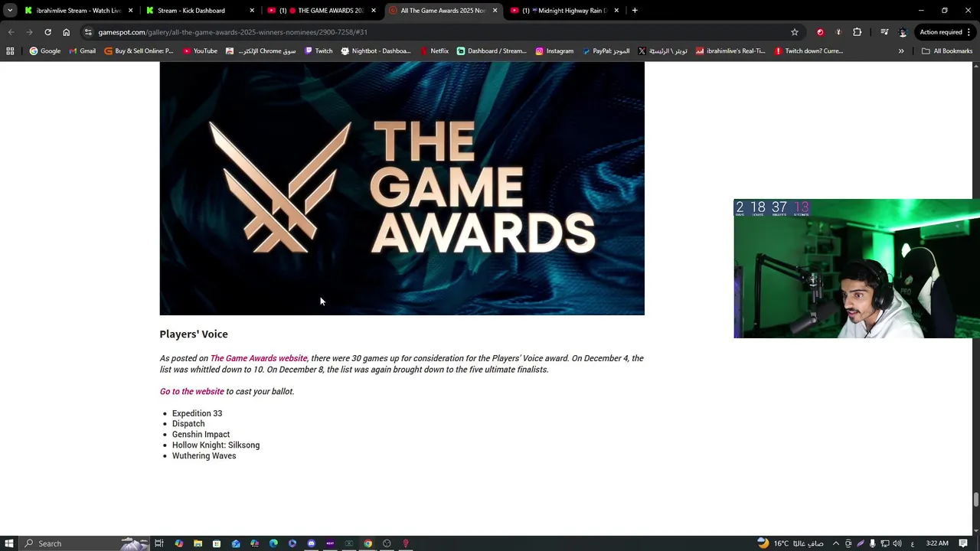
Task: Open the volume control in system tray
Action: point(897,543)
